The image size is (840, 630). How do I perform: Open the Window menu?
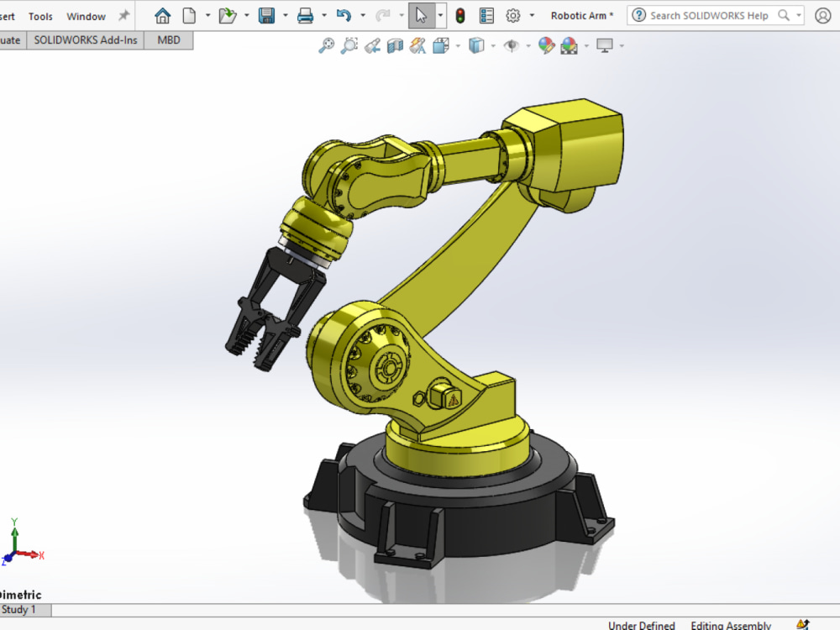[87, 17]
